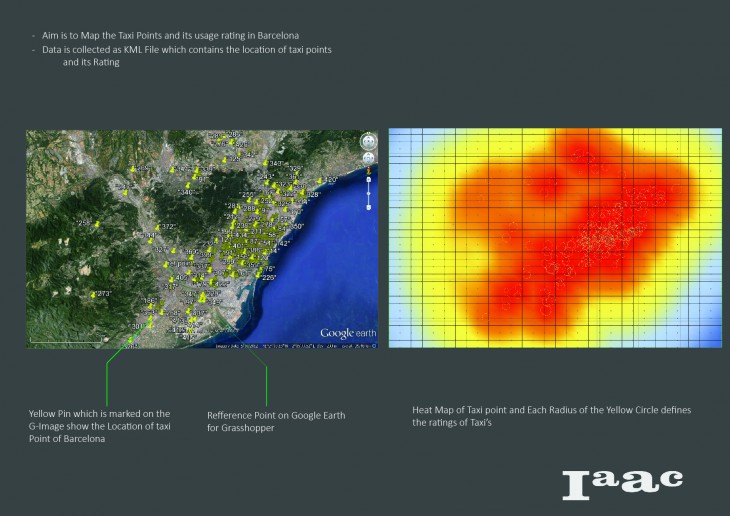Click the Google Earth look-around compass control
The image size is (730, 516).
pyautogui.click(x=368, y=139)
